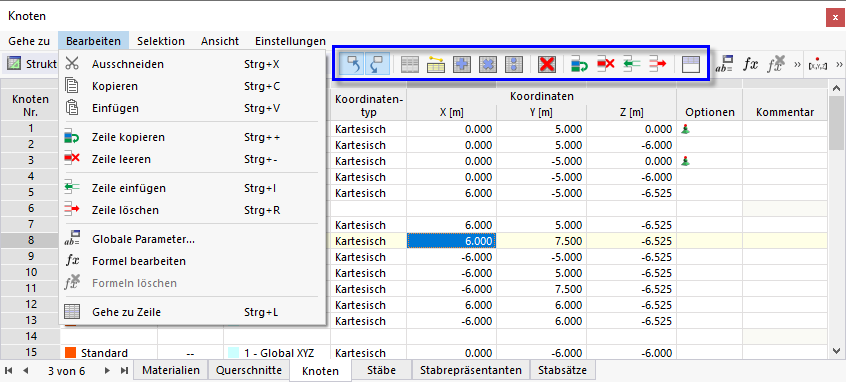The image size is (846, 382).
Task: Click the Optionen column header
Action: coord(710,112)
